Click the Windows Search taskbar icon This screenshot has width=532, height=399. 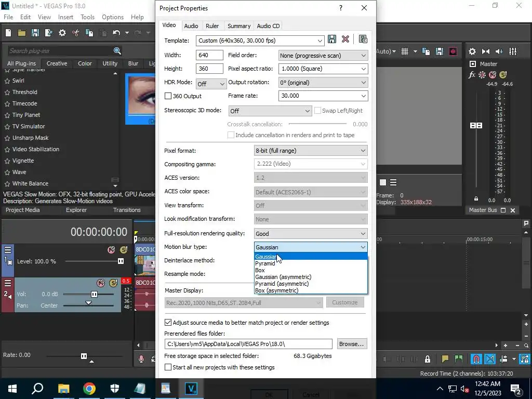coord(37,388)
